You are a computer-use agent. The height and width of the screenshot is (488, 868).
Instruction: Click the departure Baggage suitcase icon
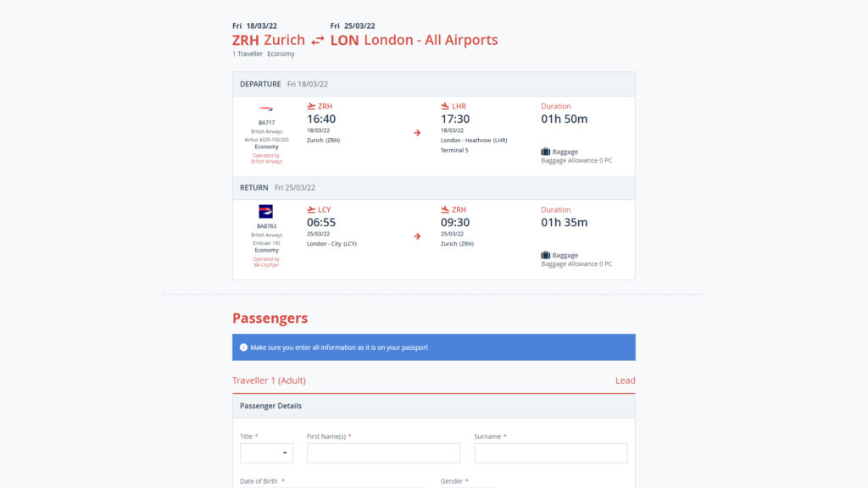point(545,152)
